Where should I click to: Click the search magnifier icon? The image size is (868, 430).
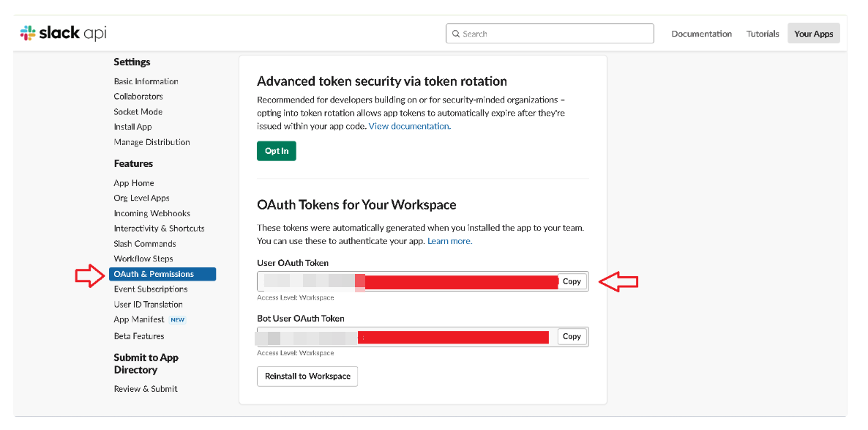point(456,34)
